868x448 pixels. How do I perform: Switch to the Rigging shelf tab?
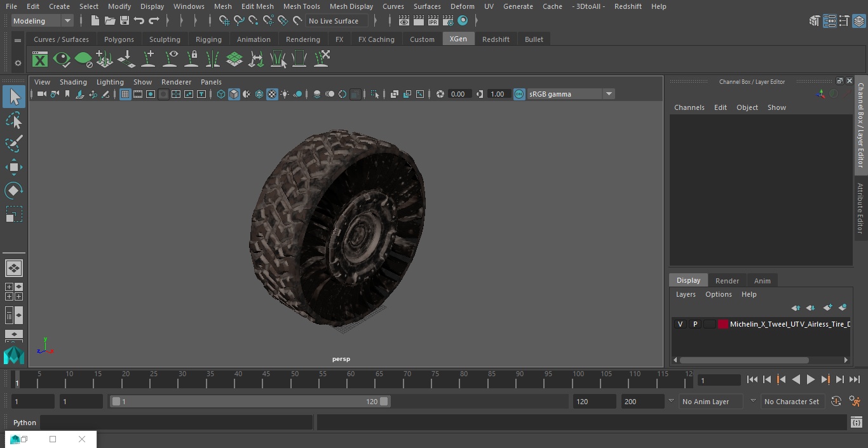208,39
